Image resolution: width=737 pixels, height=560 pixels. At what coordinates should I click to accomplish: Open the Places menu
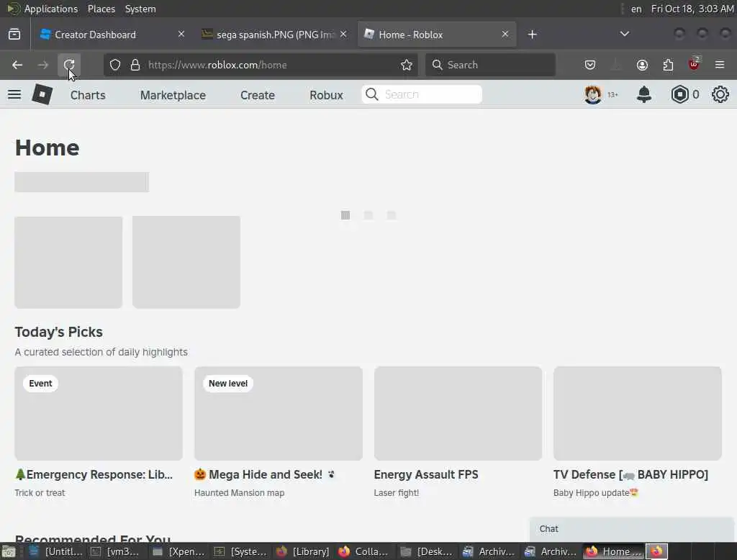click(x=101, y=9)
